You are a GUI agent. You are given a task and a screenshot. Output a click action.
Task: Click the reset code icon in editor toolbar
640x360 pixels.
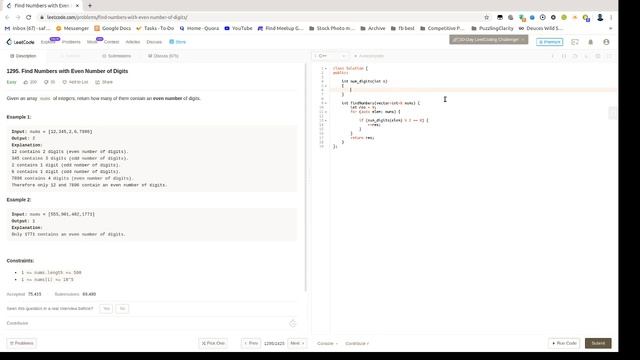[x=575, y=56]
